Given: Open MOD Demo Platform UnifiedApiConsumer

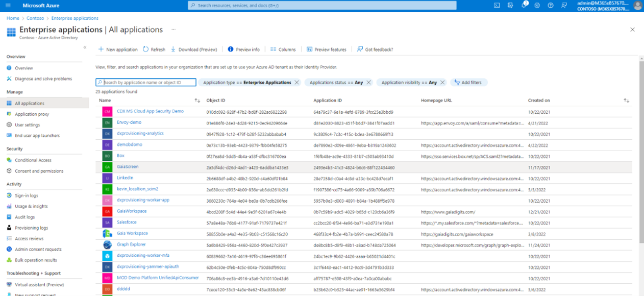Looking at the screenshot, I should (x=158, y=278).
